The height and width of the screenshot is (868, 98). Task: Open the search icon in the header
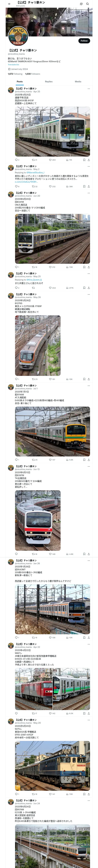click(88, 4)
